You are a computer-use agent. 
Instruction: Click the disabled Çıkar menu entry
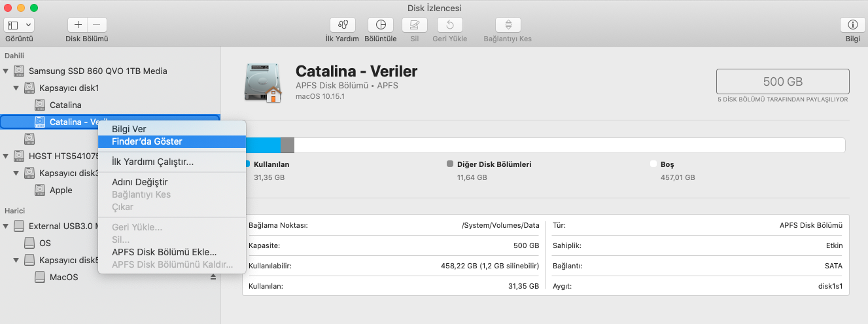tap(172, 207)
